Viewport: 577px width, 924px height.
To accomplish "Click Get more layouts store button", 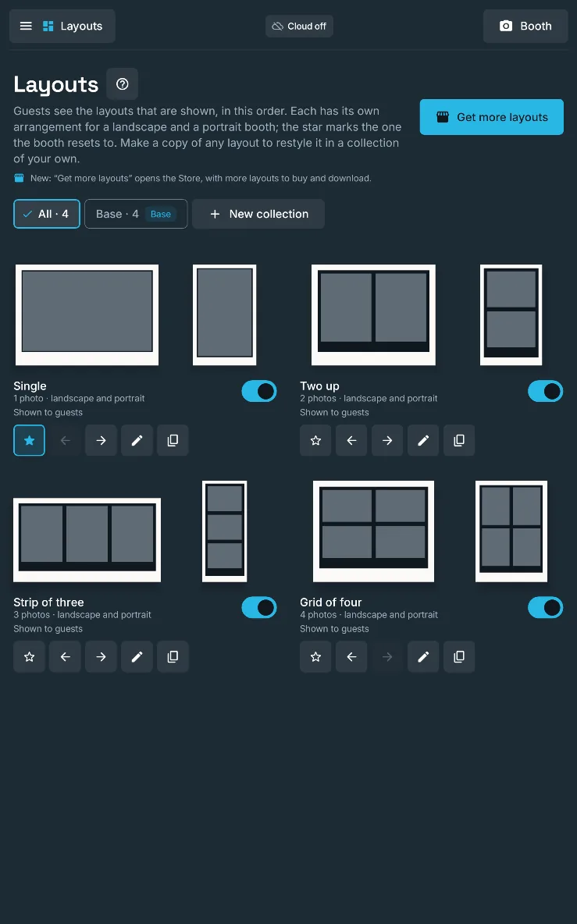I will [492, 117].
